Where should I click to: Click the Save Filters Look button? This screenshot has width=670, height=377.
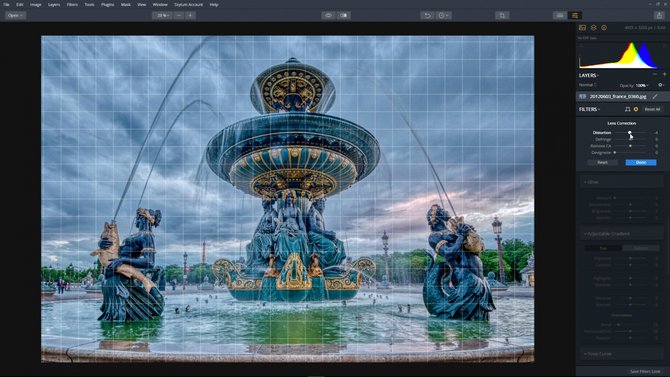[x=645, y=371]
